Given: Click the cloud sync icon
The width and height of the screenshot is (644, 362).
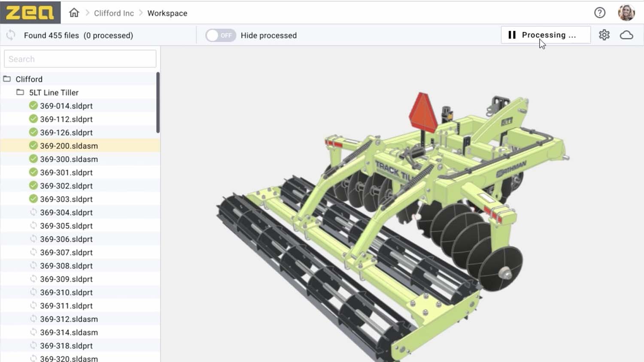Looking at the screenshot, I should pos(626,35).
